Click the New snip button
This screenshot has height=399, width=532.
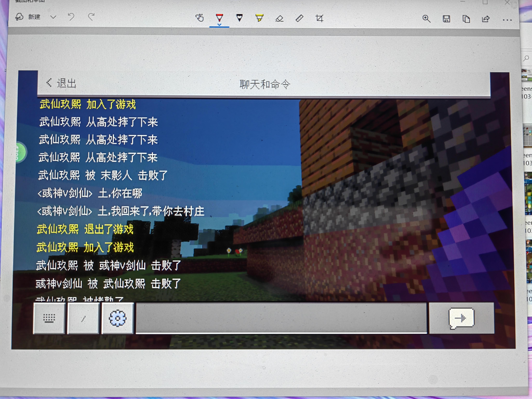tap(28, 17)
